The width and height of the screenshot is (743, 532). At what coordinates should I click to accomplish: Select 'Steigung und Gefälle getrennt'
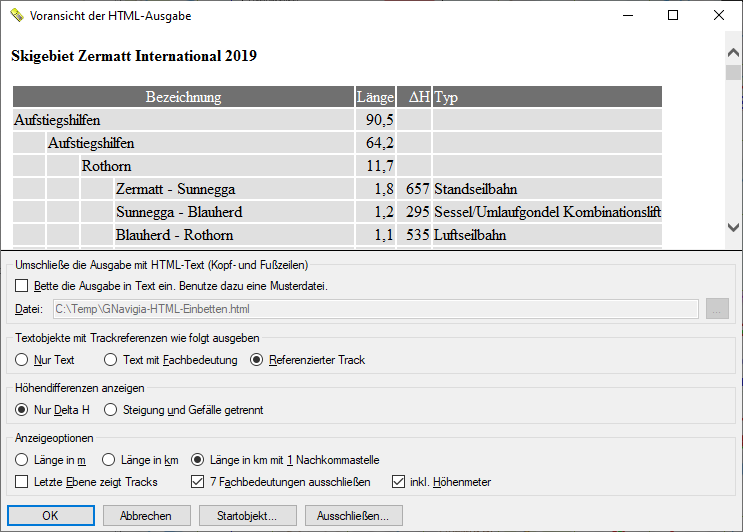110,410
